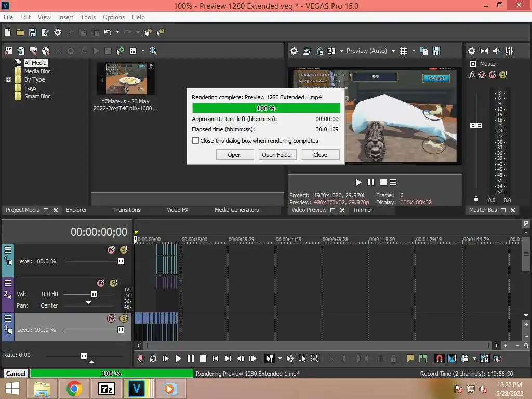Toggle Mute on track 3
The image size is (532, 399).
click(111, 318)
